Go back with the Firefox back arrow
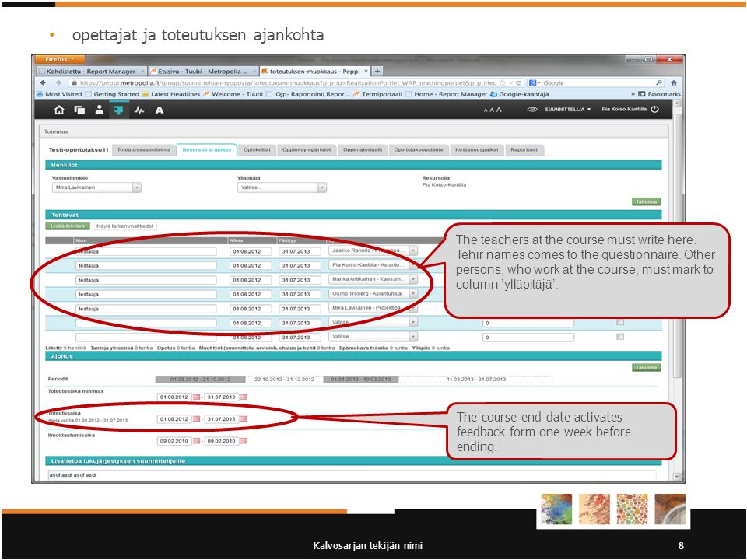 [44, 83]
